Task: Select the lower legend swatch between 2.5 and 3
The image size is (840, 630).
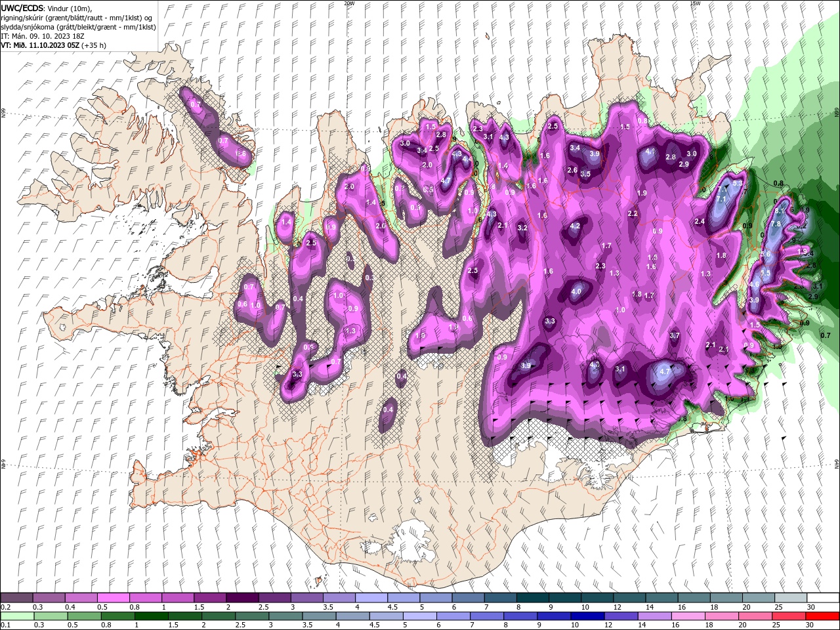Action: pos(251,616)
